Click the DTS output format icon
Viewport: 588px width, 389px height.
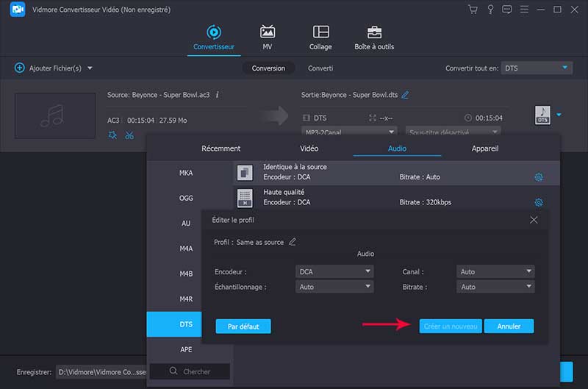(x=542, y=115)
